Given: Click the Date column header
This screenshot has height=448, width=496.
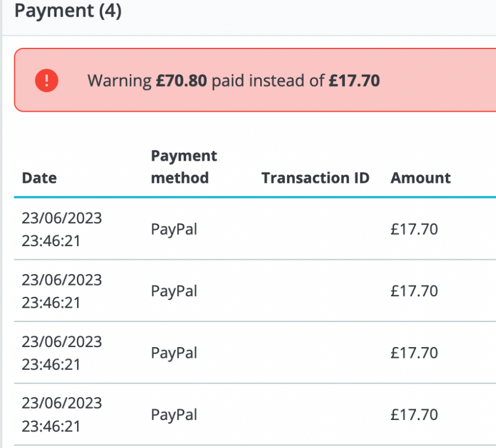Looking at the screenshot, I should (x=39, y=178).
